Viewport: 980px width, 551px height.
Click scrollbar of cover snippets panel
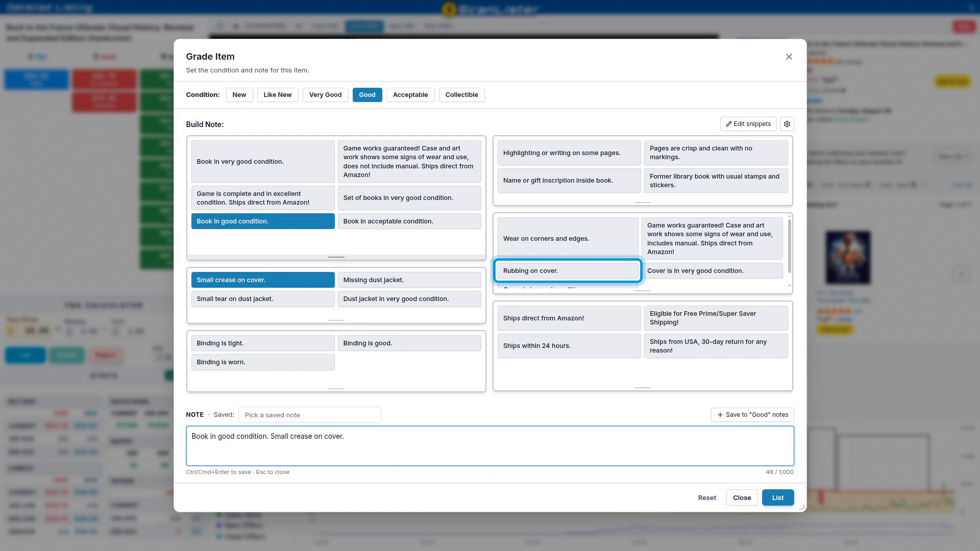click(790, 246)
